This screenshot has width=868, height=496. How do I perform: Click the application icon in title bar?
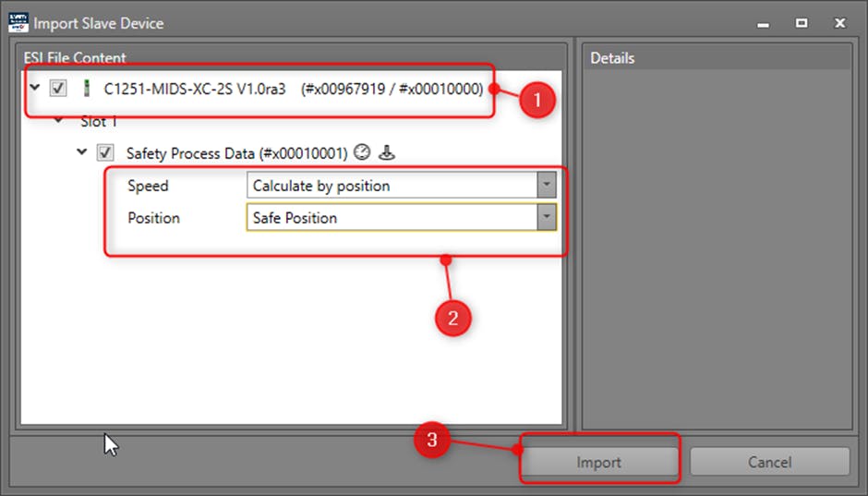coord(18,22)
